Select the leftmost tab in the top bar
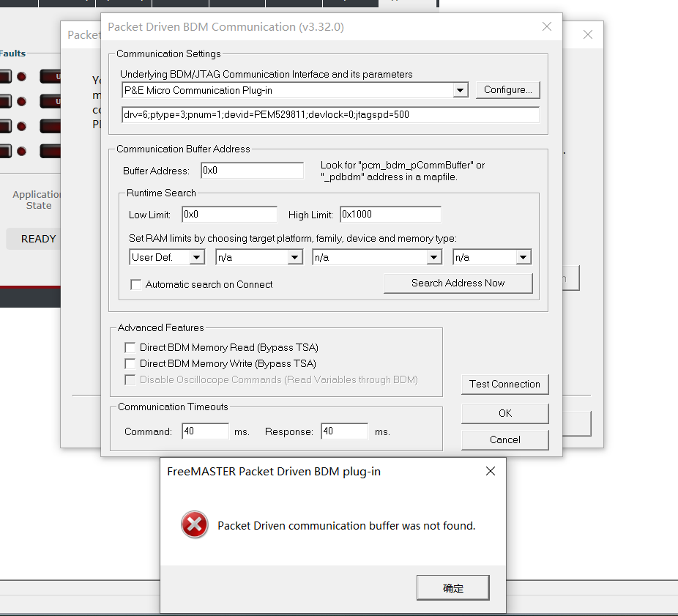The width and height of the screenshot is (678, 616). coord(18,4)
